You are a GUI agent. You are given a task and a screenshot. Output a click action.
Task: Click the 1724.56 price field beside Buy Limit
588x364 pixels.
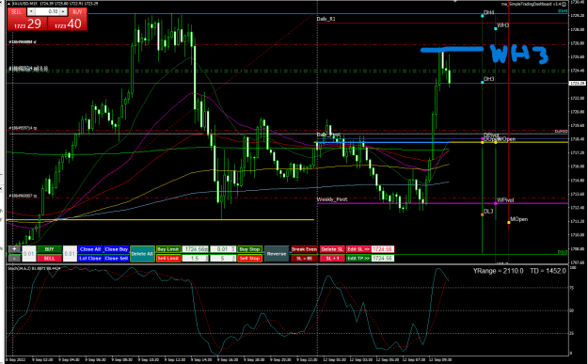pyautogui.click(x=196, y=249)
